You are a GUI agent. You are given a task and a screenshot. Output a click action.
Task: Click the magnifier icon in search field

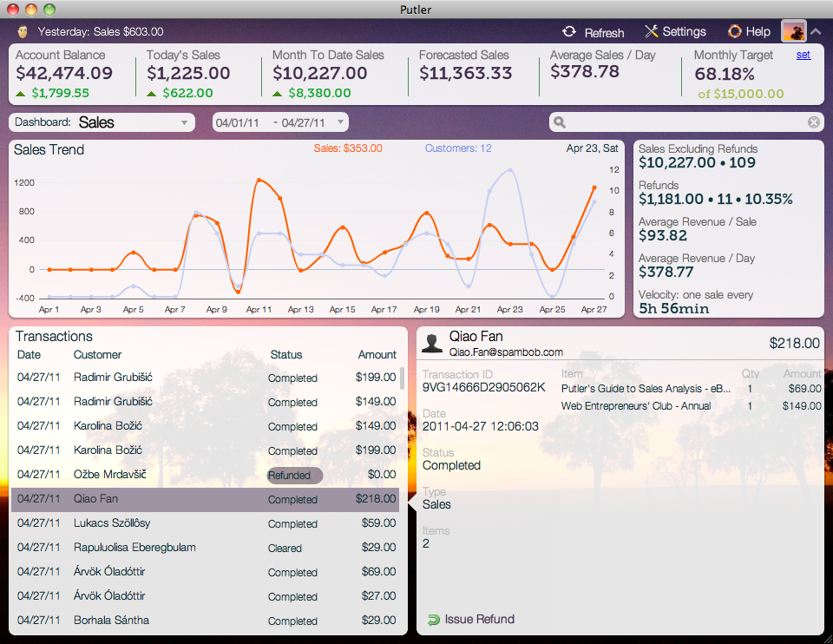(561, 122)
